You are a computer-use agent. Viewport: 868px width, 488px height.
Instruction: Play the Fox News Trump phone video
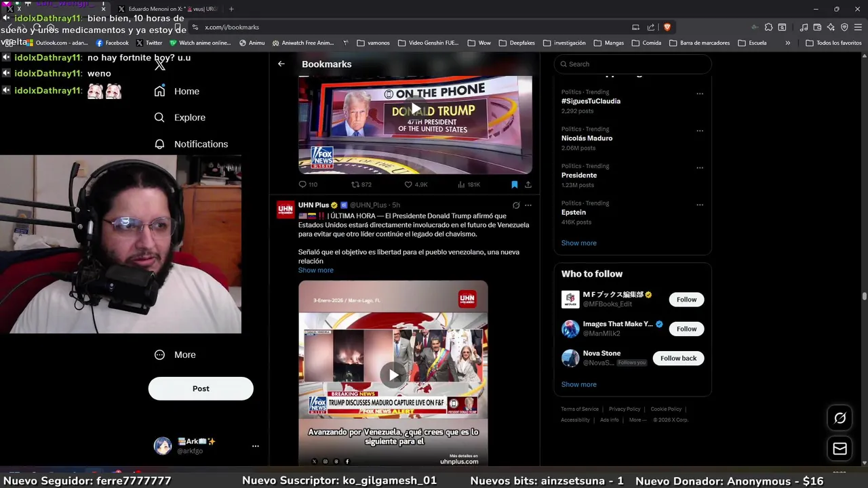[x=415, y=109]
